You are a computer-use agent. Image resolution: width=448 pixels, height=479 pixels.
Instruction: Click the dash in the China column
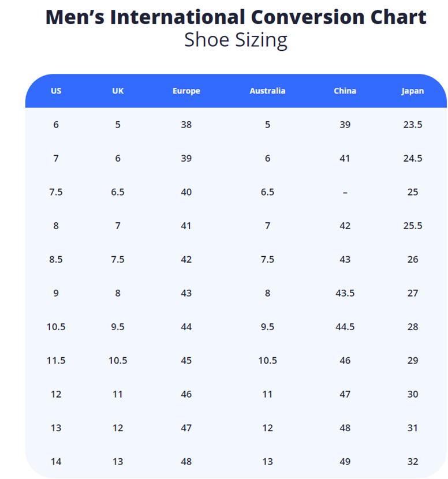(345, 192)
